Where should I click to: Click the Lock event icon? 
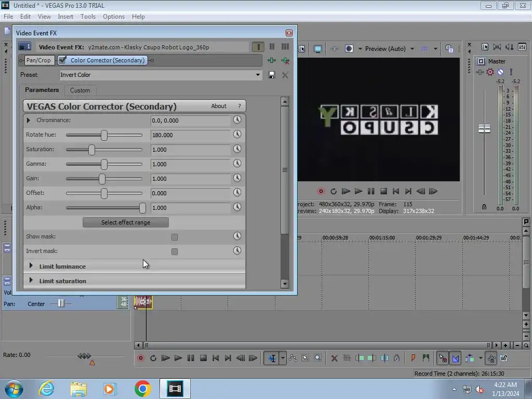click(x=396, y=358)
